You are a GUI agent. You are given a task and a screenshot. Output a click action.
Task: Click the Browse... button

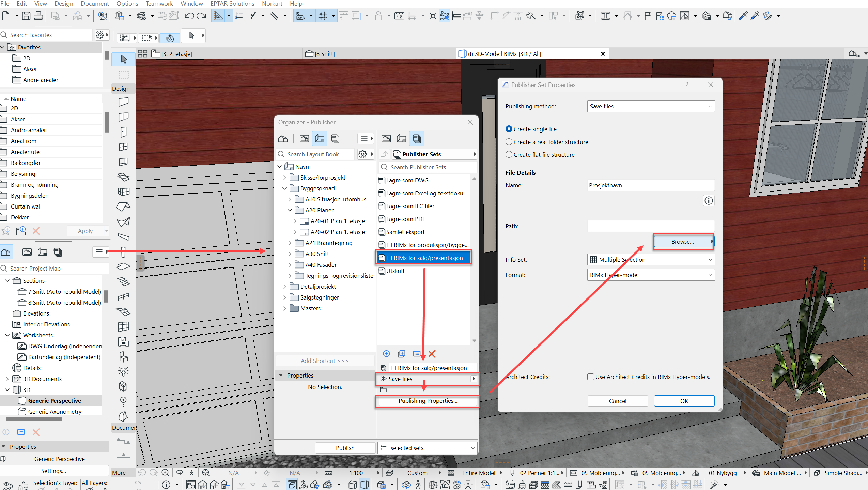click(682, 242)
